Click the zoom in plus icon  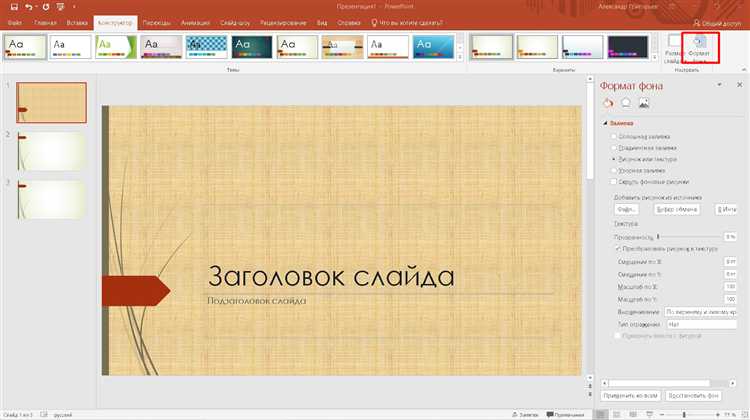(x=717, y=415)
